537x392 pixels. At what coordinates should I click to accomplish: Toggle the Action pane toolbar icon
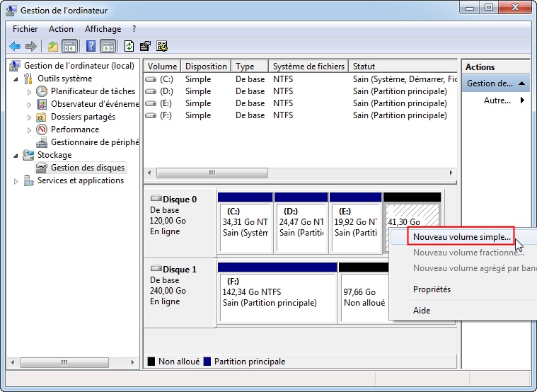(108, 46)
